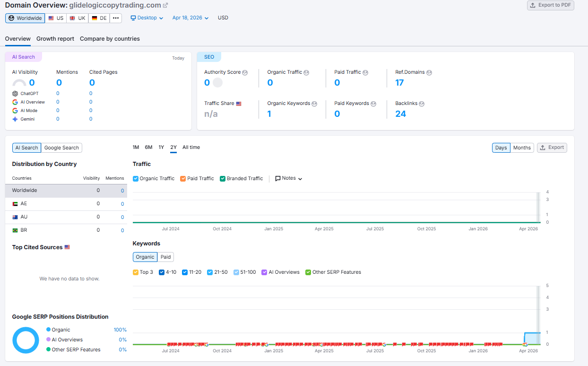Viewport: 588px width, 366px height.
Task: Click the Notes speech bubble icon
Action: click(x=278, y=179)
